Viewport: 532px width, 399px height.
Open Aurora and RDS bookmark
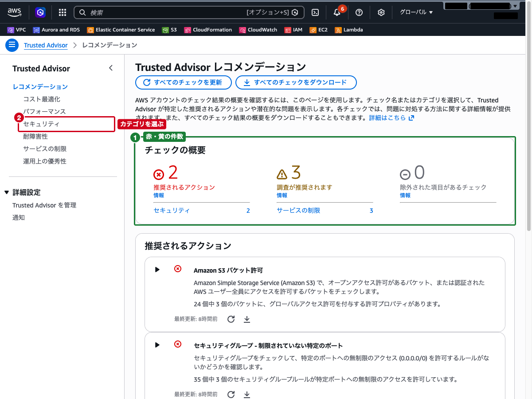56,30
